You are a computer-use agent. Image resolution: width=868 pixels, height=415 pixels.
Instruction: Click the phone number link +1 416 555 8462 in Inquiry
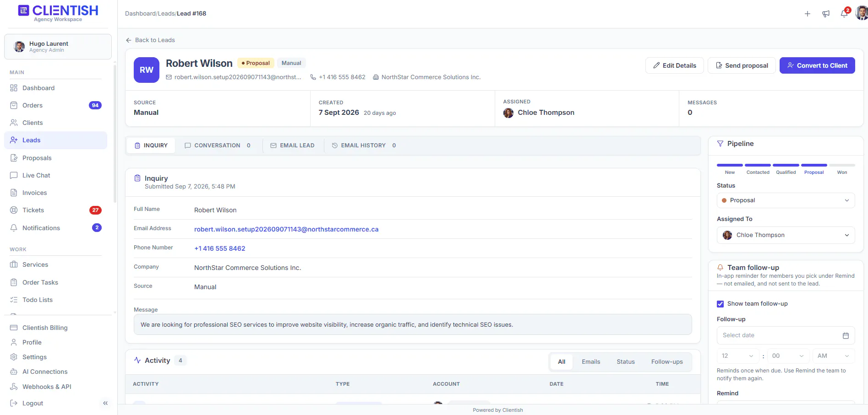tap(220, 248)
